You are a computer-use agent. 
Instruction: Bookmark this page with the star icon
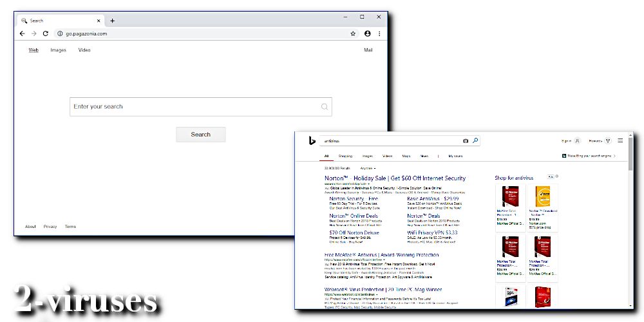(353, 33)
